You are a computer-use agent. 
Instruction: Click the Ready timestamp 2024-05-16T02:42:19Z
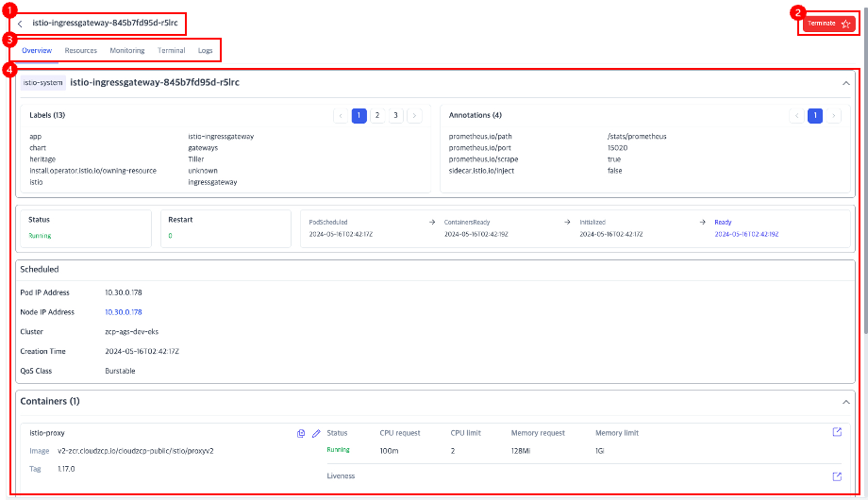pyautogui.click(x=746, y=234)
